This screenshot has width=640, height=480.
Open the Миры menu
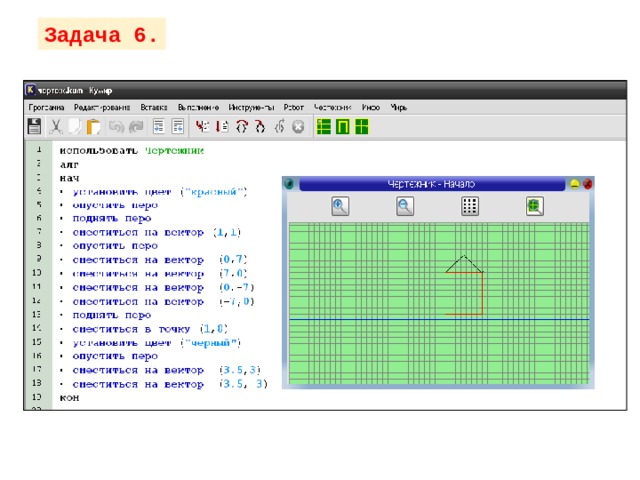point(398,107)
